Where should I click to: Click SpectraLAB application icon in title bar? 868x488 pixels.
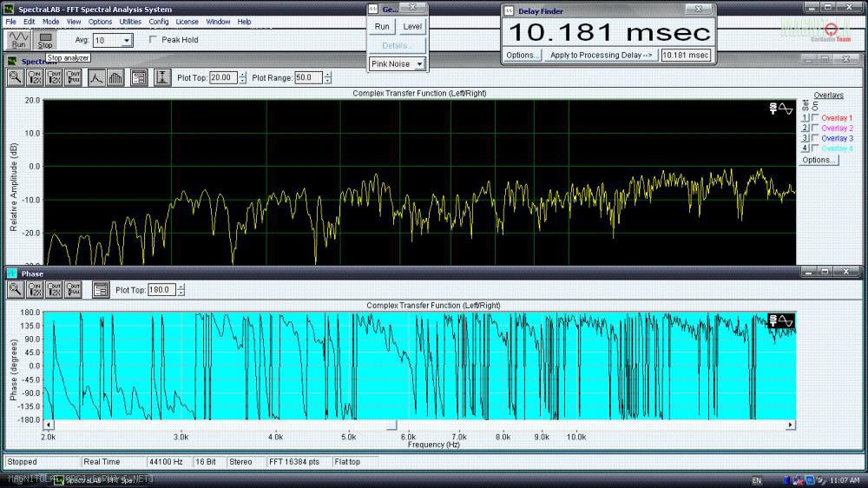click(10, 9)
